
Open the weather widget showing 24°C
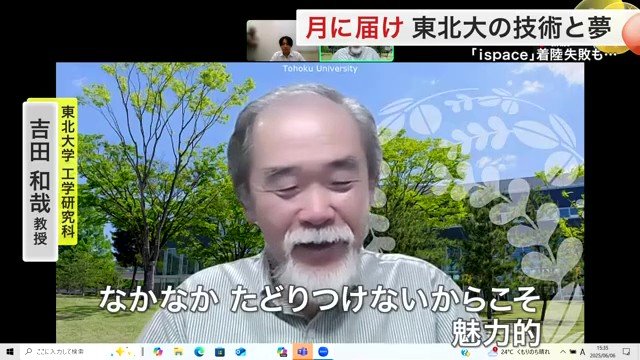(519, 351)
